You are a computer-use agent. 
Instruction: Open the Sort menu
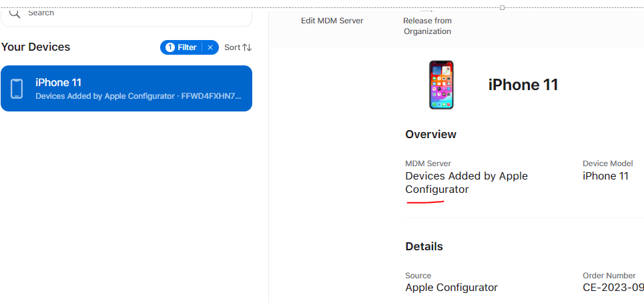(232, 47)
